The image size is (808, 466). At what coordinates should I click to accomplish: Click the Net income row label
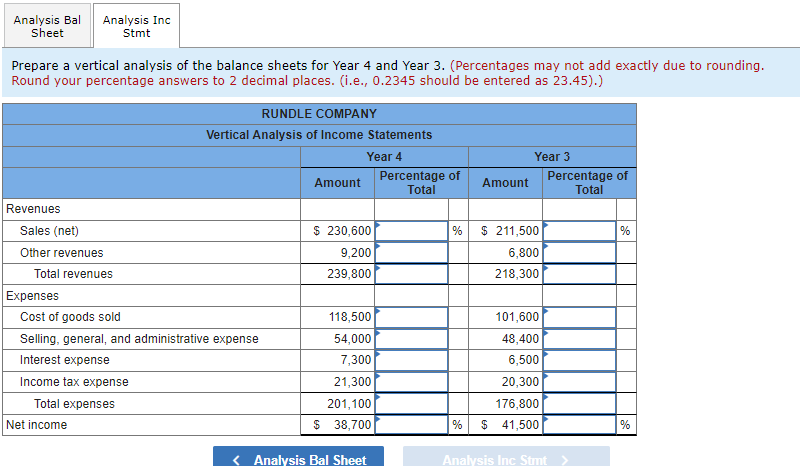(37, 425)
